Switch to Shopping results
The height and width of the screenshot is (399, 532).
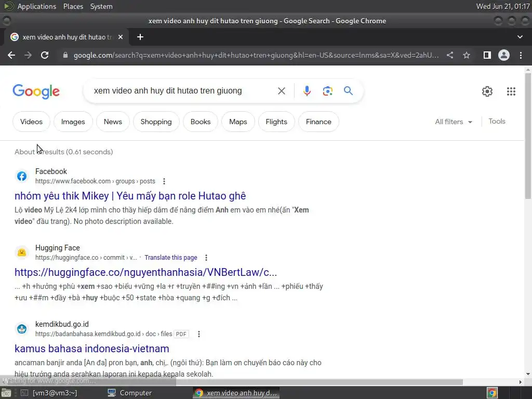click(156, 122)
